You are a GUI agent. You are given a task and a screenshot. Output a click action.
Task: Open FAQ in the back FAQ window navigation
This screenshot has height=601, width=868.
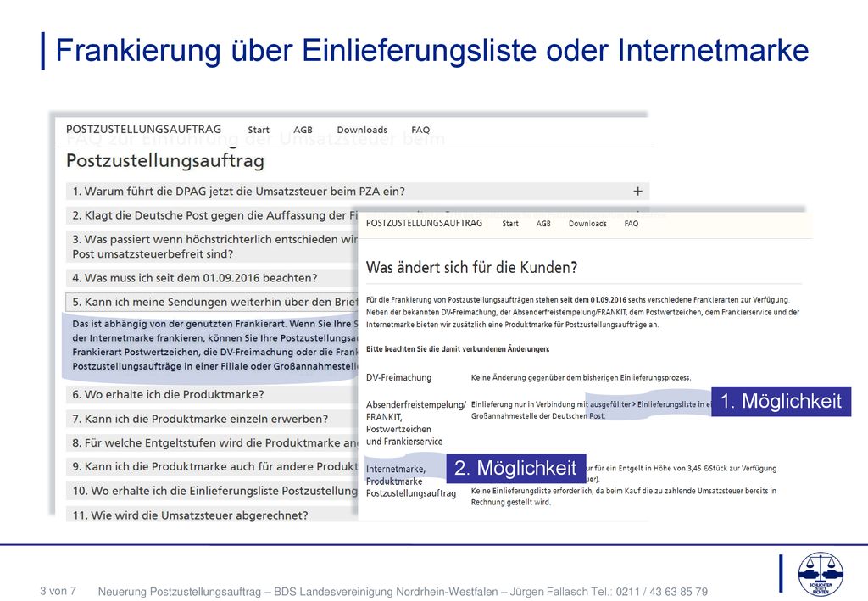coord(420,130)
